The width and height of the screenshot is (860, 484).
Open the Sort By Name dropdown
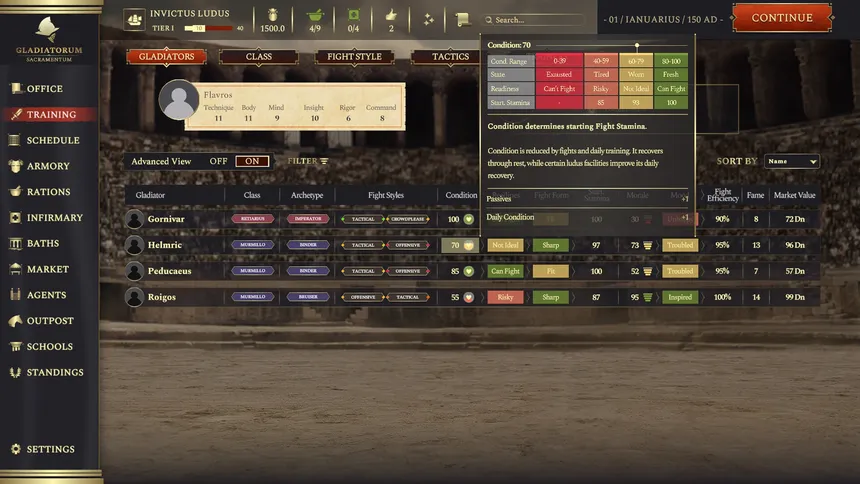click(x=791, y=161)
